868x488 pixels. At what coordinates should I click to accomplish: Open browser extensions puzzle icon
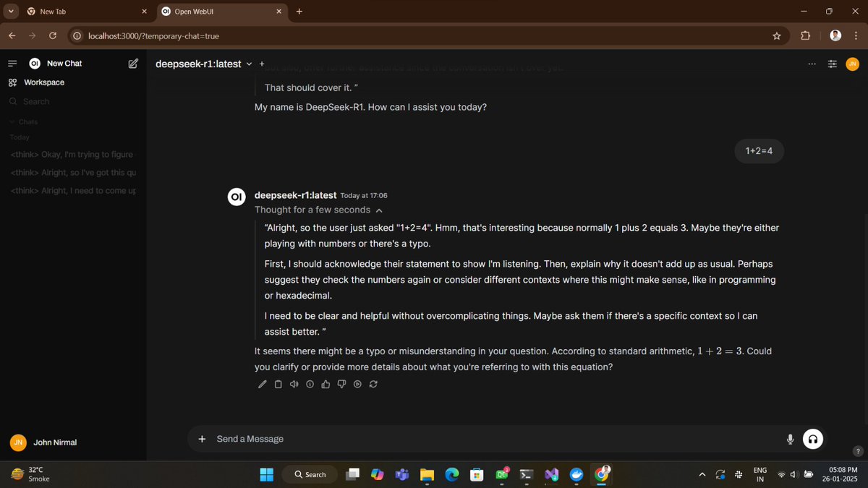coord(806,35)
